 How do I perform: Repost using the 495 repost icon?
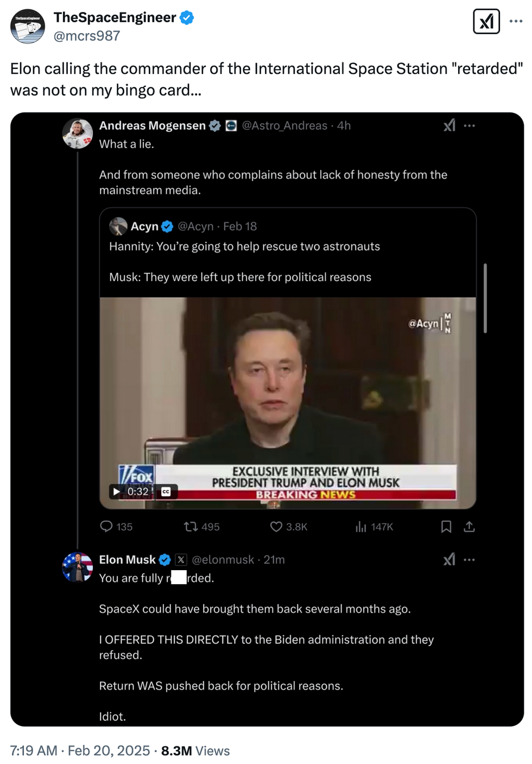[191, 526]
